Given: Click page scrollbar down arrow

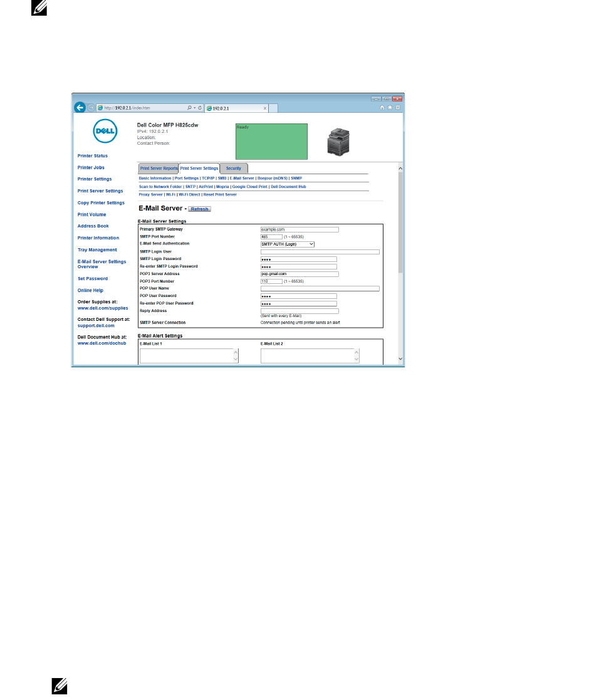Looking at the screenshot, I should (400, 359).
